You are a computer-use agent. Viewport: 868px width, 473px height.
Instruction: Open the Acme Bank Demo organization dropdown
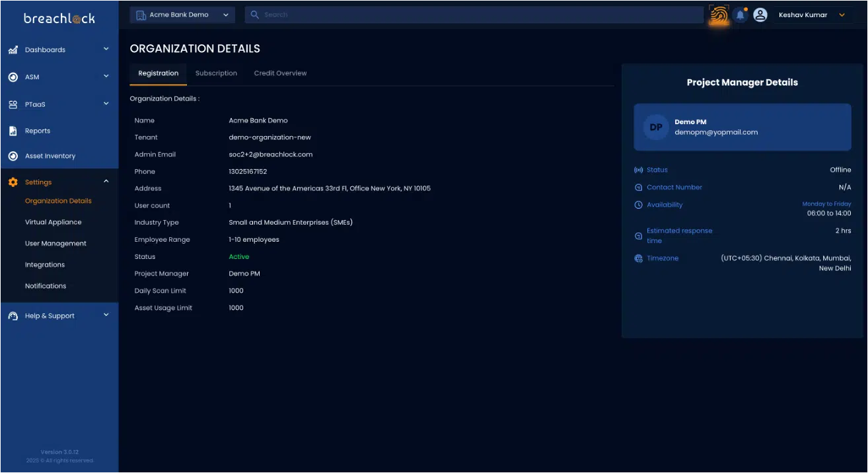pyautogui.click(x=182, y=15)
